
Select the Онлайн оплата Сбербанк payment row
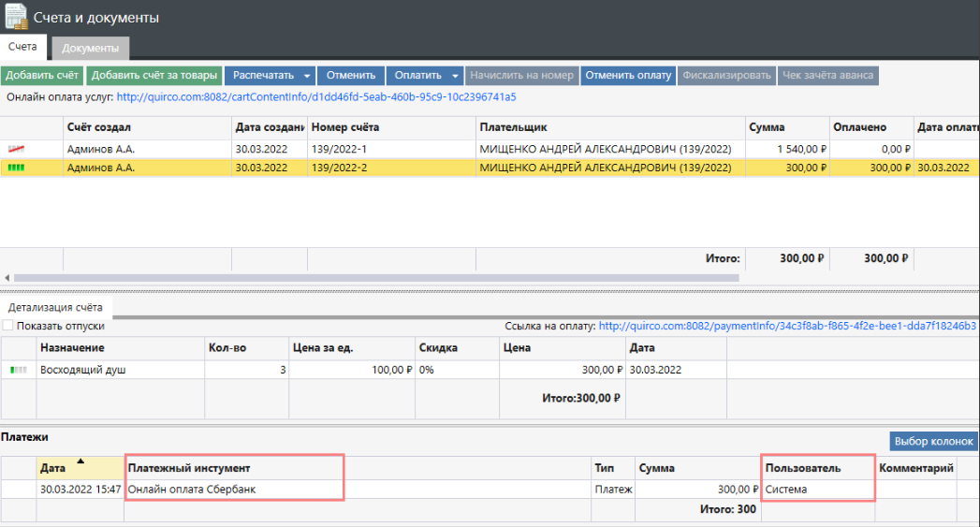[234, 489]
